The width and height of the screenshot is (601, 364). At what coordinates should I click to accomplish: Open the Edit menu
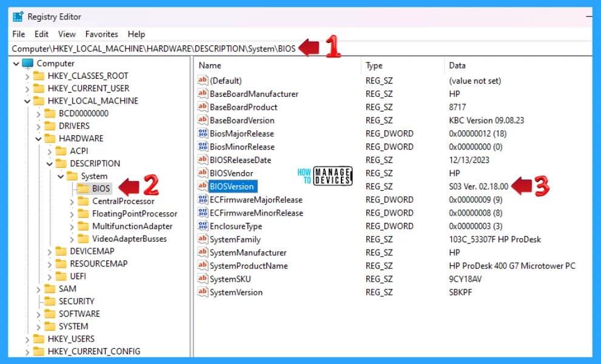[x=41, y=34]
